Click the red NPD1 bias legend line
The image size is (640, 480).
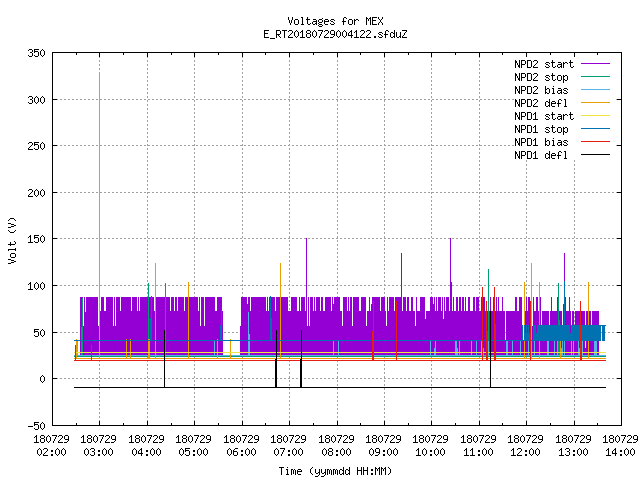click(595, 142)
